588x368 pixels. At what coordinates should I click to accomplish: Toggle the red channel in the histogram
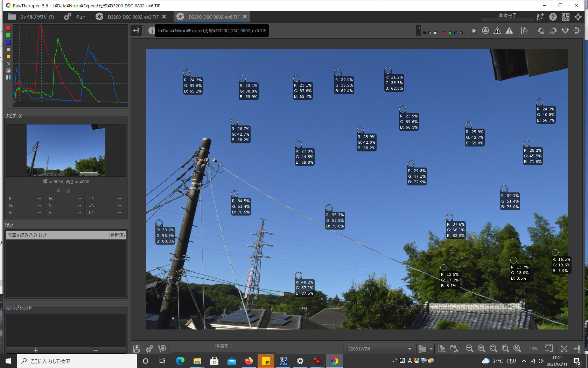[x=8, y=28]
